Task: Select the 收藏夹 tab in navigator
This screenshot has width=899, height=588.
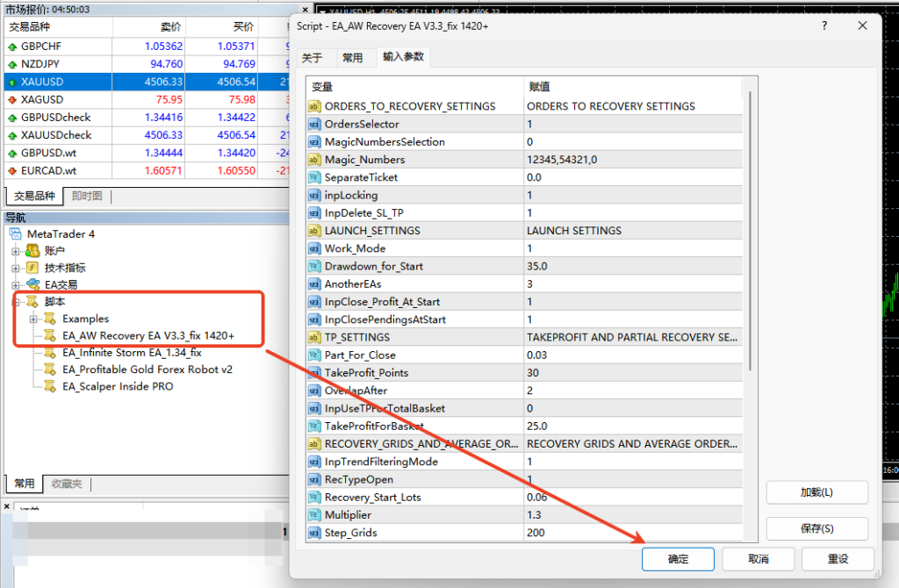Action: pyautogui.click(x=67, y=484)
